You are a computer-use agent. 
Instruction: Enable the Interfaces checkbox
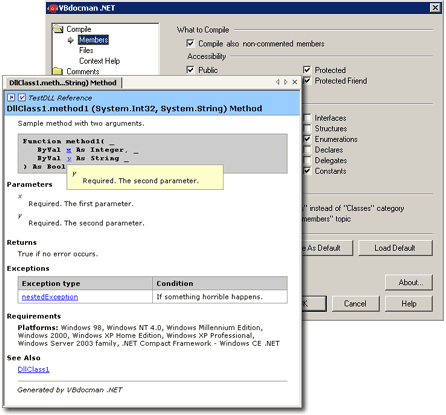pyautogui.click(x=307, y=118)
